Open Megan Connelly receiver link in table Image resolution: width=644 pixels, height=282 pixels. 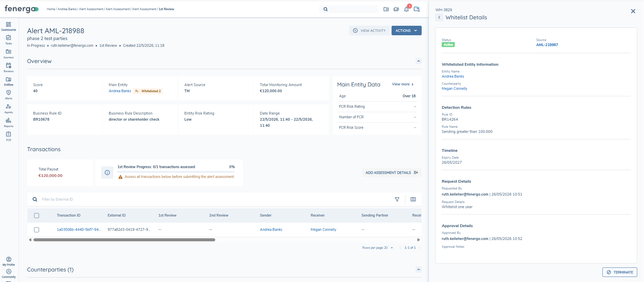click(324, 229)
